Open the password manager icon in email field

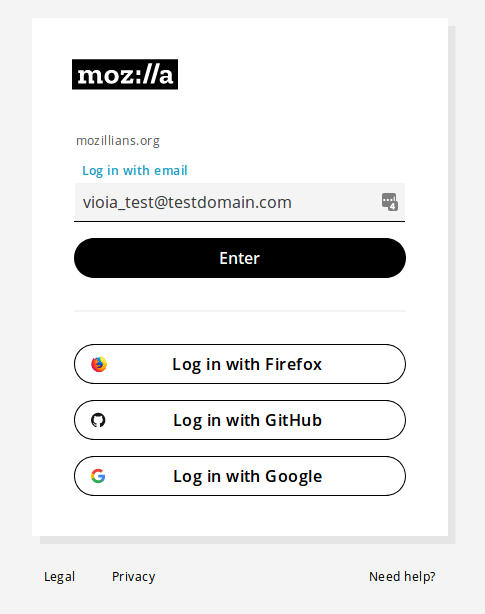click(389, 202)
